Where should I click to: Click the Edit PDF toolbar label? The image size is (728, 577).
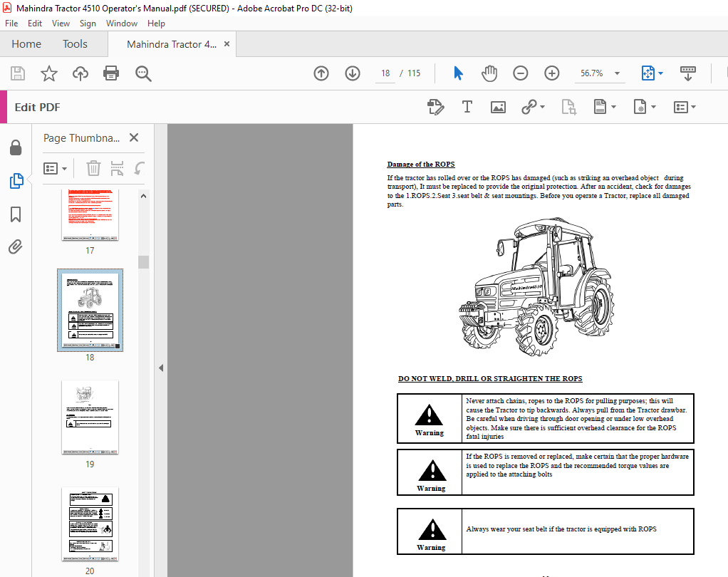[38, 108]
